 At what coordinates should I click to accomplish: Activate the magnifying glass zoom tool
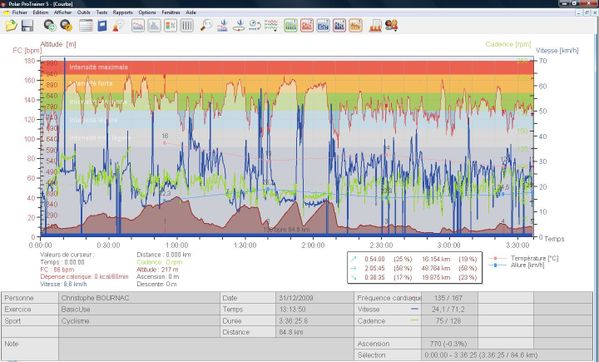pyautogui.click(x=206, y=26)
